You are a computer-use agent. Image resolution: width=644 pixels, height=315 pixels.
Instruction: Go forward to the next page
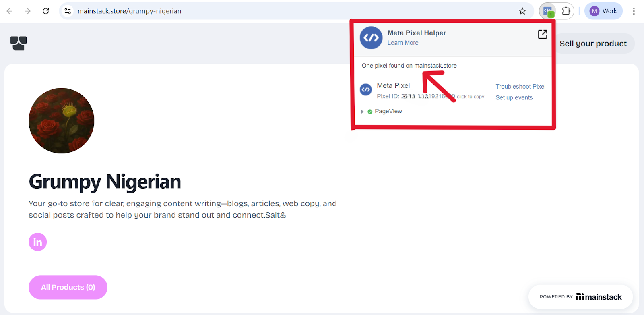coord(27,11)
